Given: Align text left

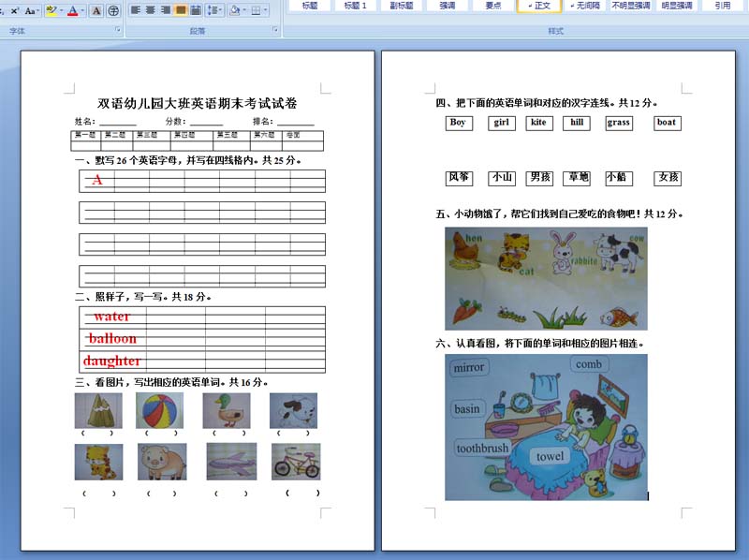Looking at the screenshot, I should [x=136, y=10].
